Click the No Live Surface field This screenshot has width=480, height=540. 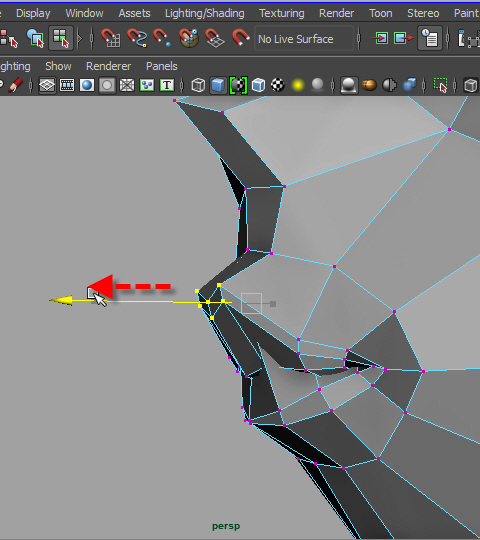click(304, 39)
